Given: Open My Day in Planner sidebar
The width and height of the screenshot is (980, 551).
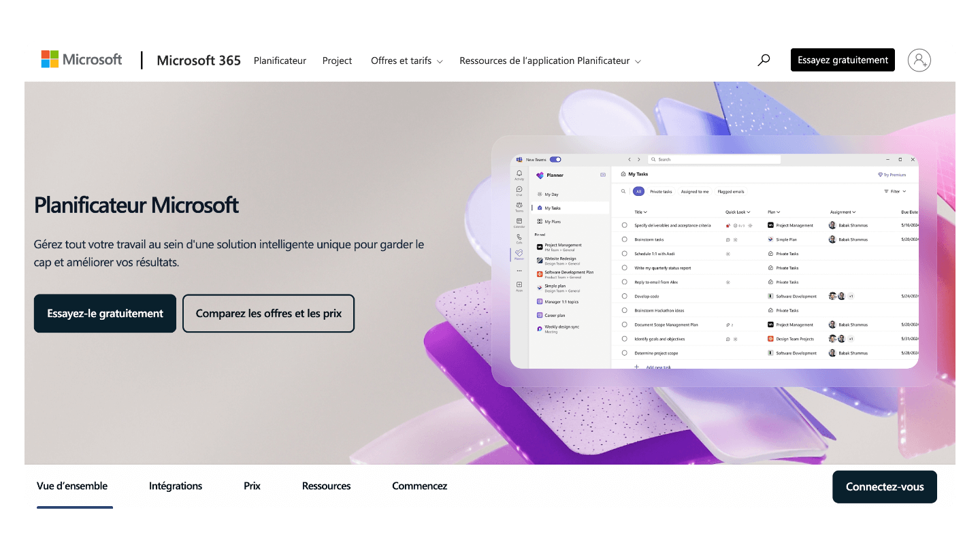Looking at the screenshot, I should 570,195.
